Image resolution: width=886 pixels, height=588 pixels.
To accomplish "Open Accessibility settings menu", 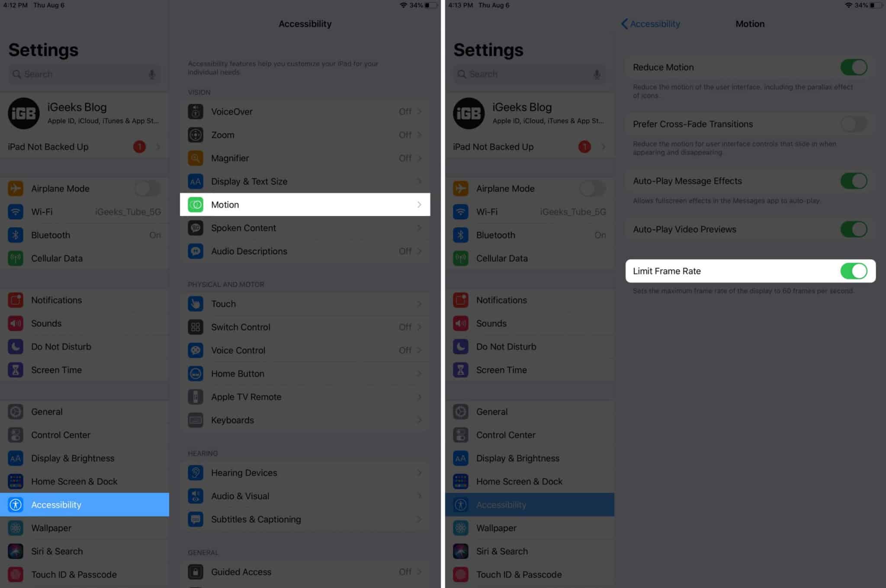I will pos(85,504).
